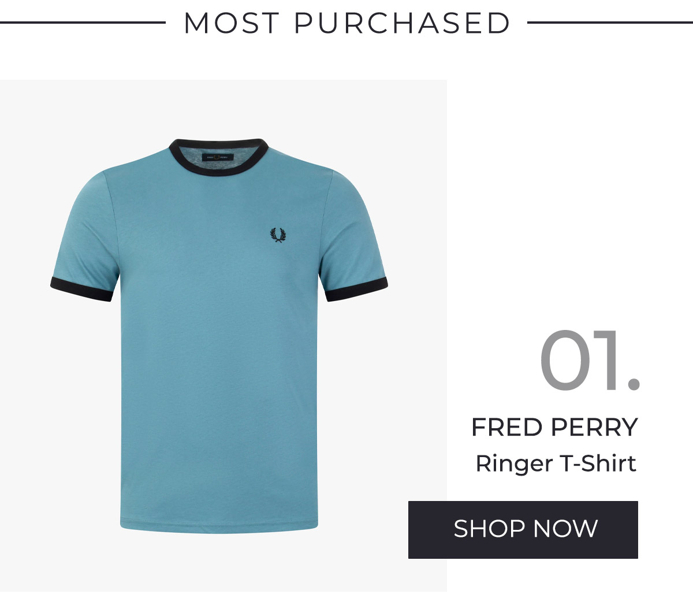Click the left sleeve's blue fabric
This screenshot has width=693, height=616.
[x=87, y=231]
